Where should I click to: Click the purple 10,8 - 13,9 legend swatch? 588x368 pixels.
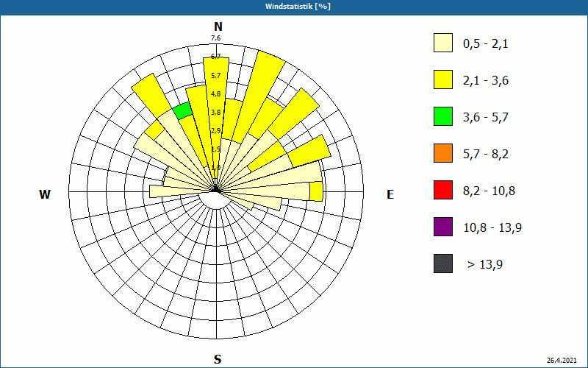(x=443, y=227)
